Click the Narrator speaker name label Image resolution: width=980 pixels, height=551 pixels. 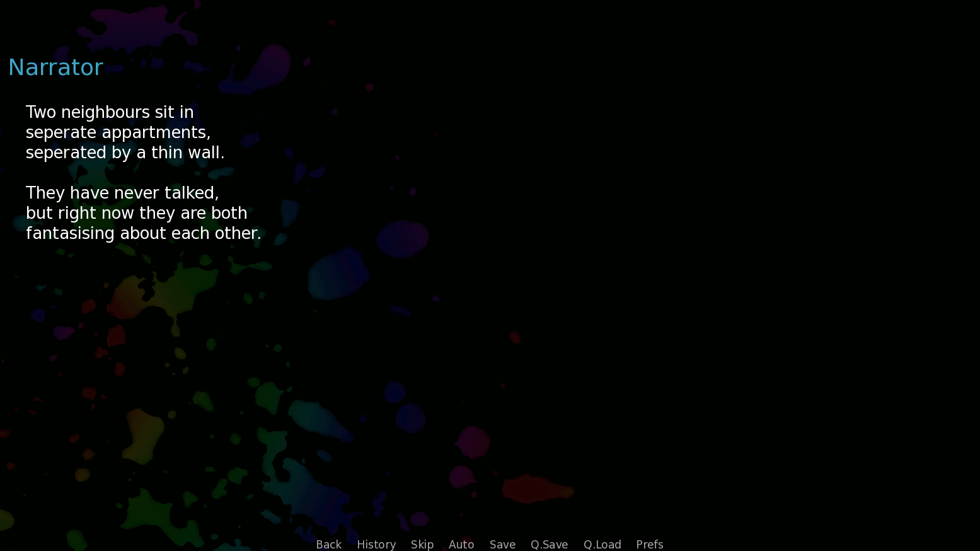coord(55,67)
